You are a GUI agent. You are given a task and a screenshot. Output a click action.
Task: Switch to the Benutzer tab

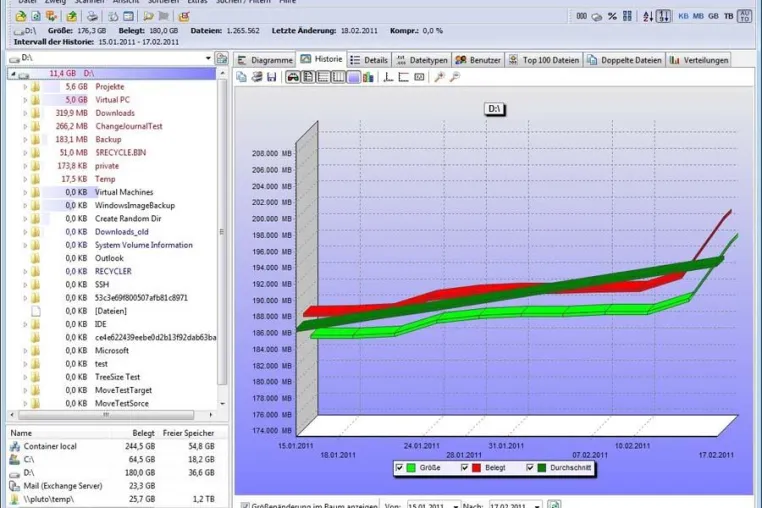pos(478,60)
